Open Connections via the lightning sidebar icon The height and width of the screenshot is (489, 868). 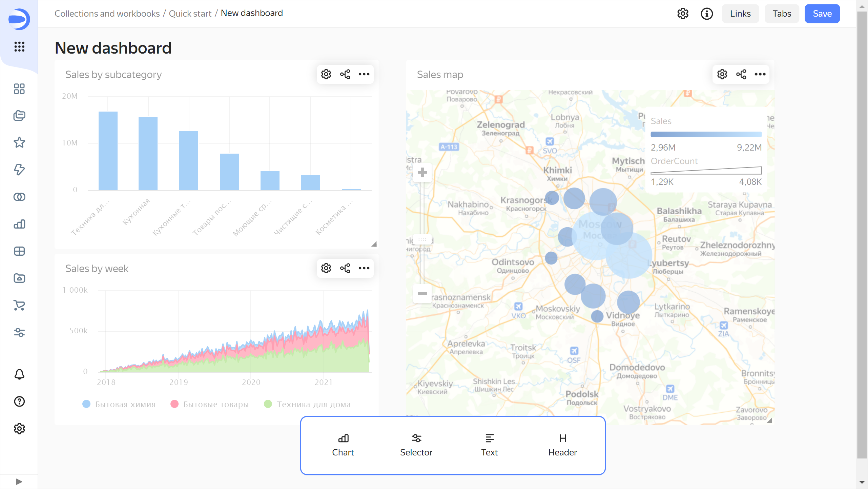point(19,170)
